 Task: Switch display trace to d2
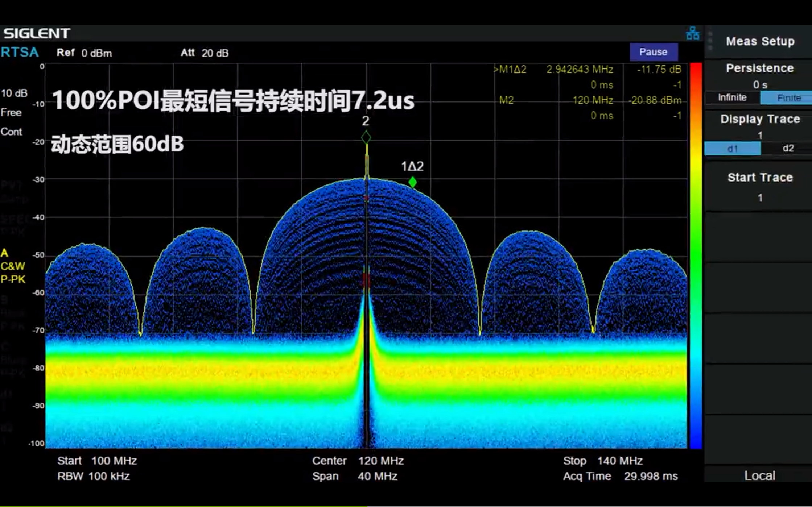tap(788, 148)
